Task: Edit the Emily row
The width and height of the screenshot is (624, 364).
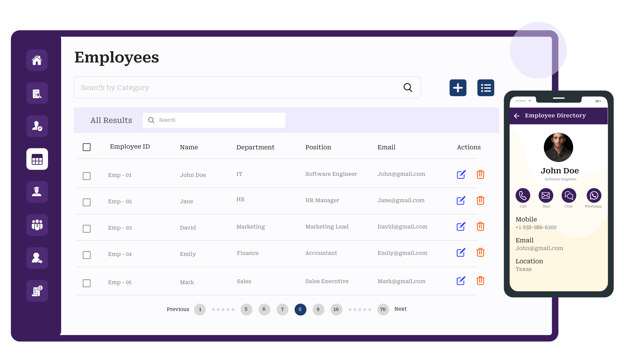Action: click(461, 252)
